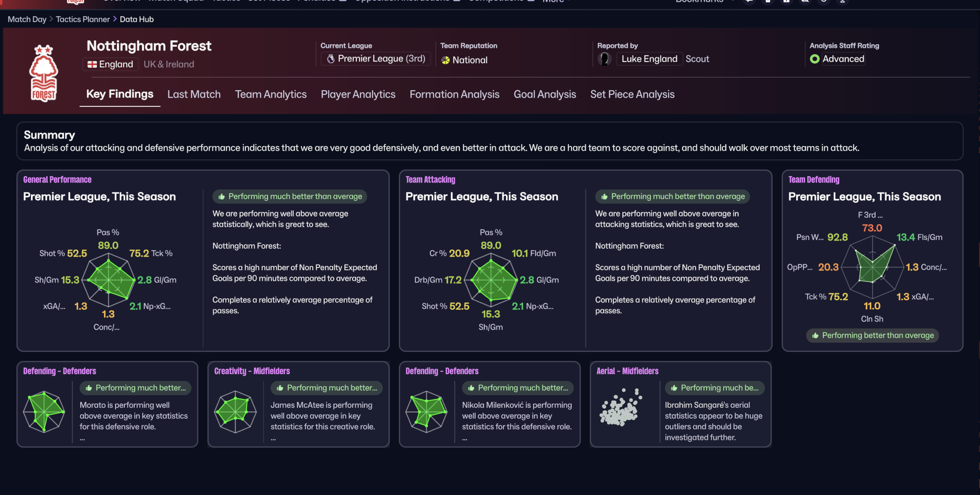Image resolution: width=980 pixels, height=495 pixels.
Task: Click the General Performance radar chart
Action: pos(109,280)
